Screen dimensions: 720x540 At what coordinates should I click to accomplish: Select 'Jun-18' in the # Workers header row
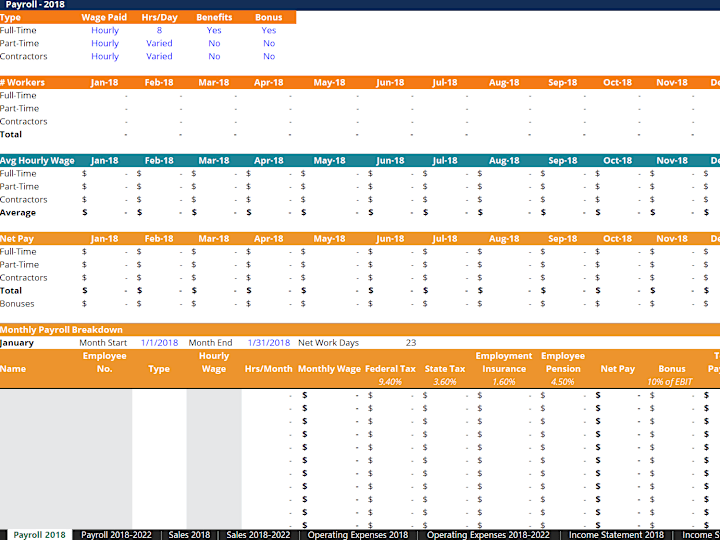(x=390, y=83)
